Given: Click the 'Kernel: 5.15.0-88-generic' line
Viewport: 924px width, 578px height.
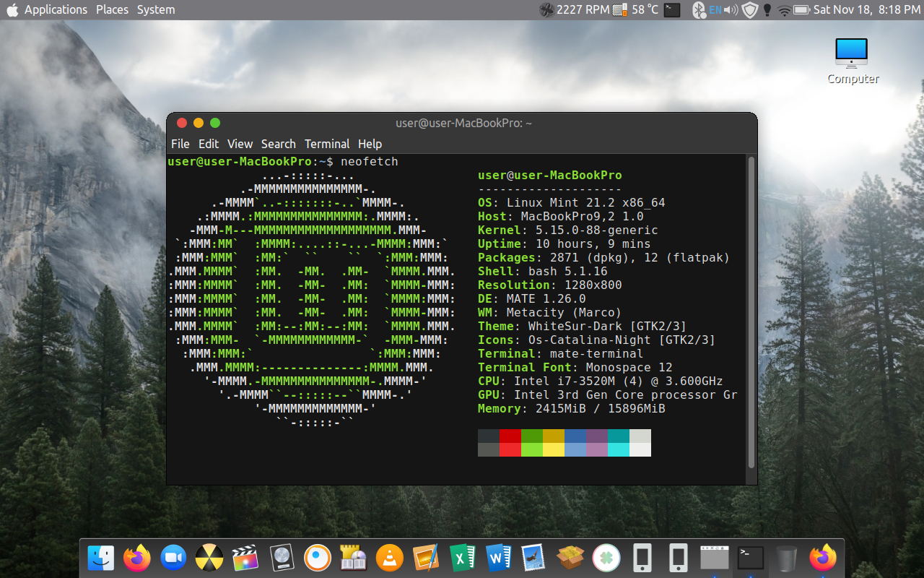Looking at the screenshot, I should pos(568,230).
